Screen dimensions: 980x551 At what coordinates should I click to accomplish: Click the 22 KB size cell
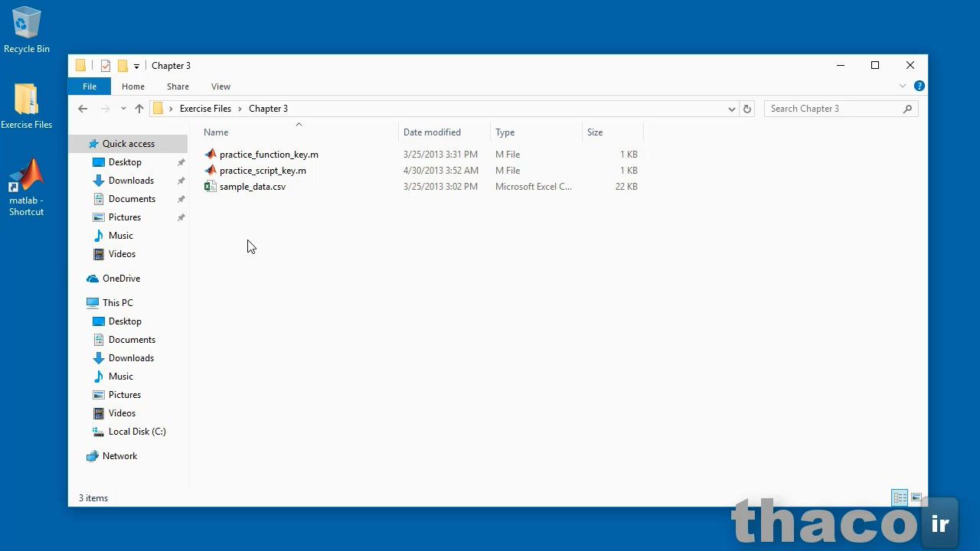[x=626, y=187]
